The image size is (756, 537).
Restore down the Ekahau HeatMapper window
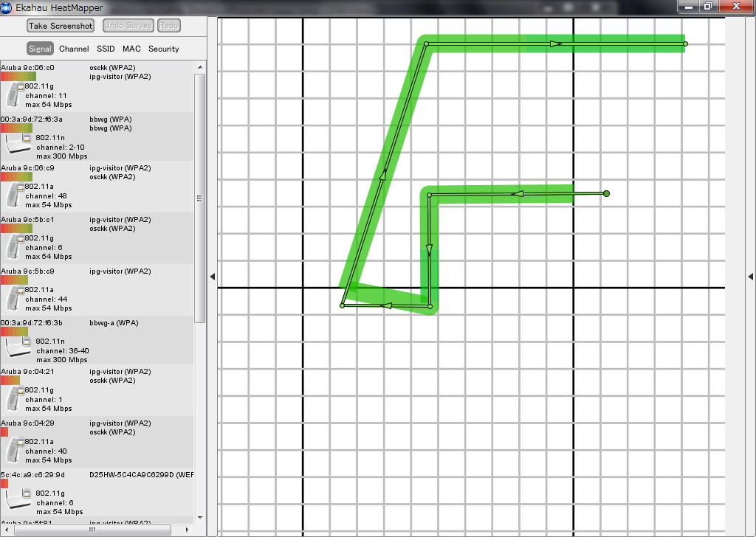[708, 6]
